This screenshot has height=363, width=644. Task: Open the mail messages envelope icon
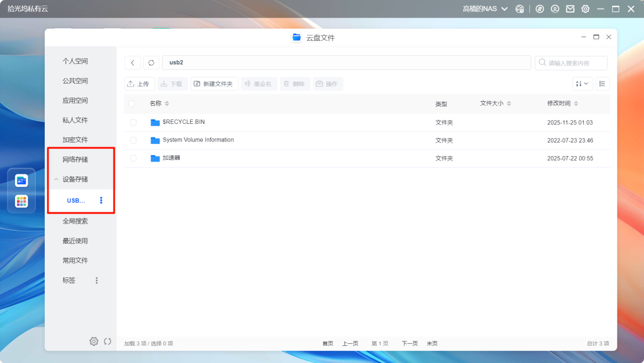(570, 9)
